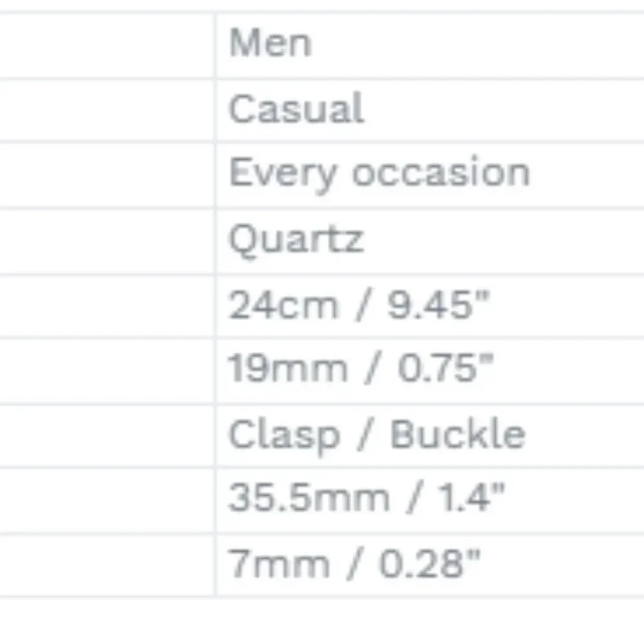The width and height of the screenshot is (644, 644).
Task: Select the blank cell beside "Quartz"
Action: pyautogui.click(x=107, y=241)
